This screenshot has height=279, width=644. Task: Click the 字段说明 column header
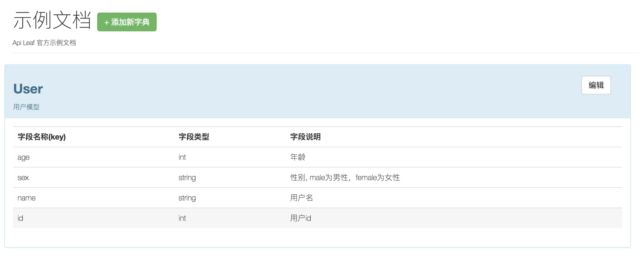(305, 137)
